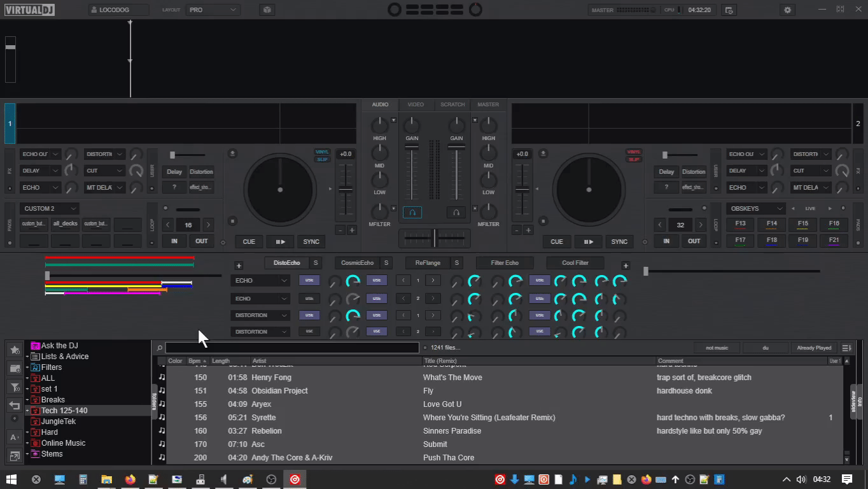Toggle the S button next to CosmicEcho

[386, 263]
